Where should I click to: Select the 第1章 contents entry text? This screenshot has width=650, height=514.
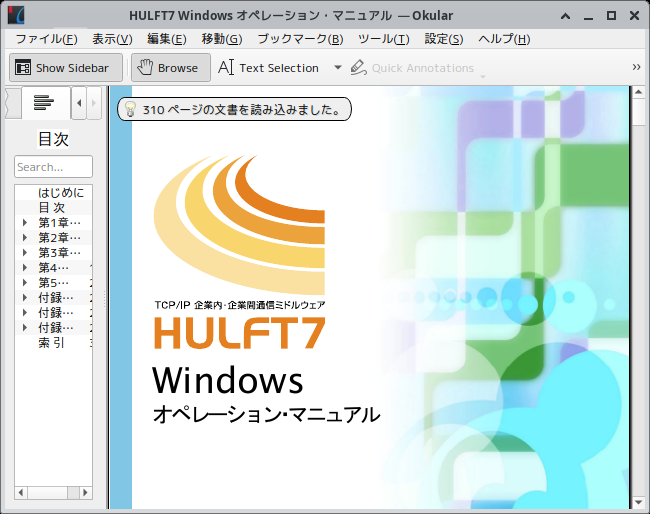pyautogui.click(x=59, y=223)
